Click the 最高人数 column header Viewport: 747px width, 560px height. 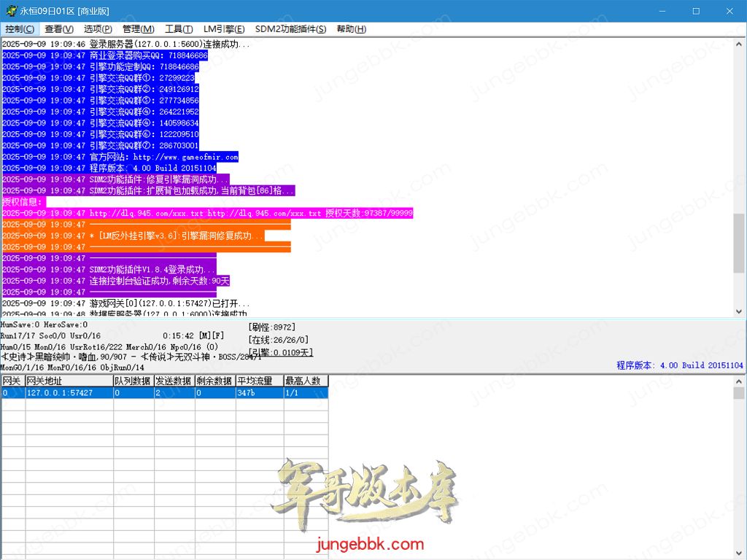306,381
